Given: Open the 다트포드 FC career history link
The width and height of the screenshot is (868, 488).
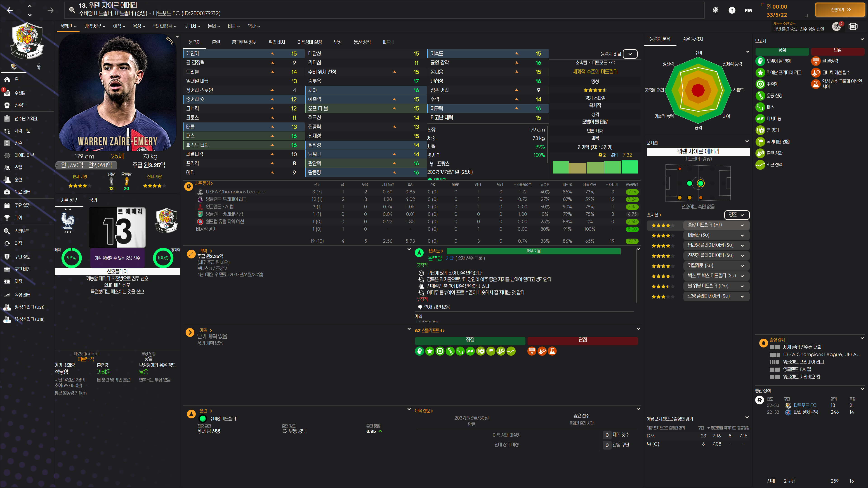Looking at the screenshot, I should 805,405.
